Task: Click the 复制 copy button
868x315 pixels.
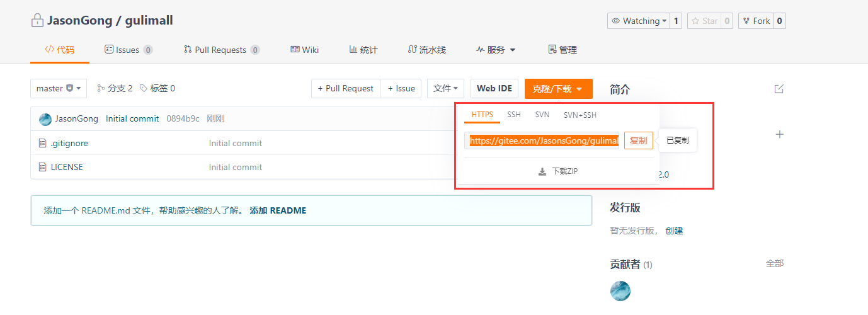Action: tap(638, 140)
